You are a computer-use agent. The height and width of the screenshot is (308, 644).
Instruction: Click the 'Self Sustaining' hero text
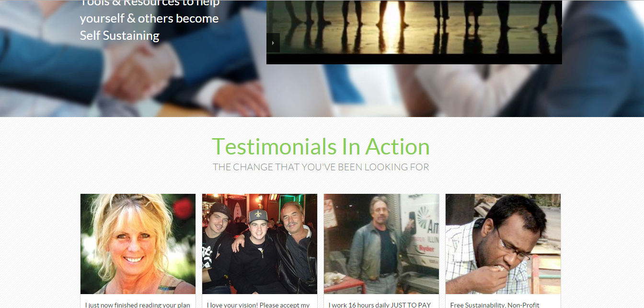[120, 36]
